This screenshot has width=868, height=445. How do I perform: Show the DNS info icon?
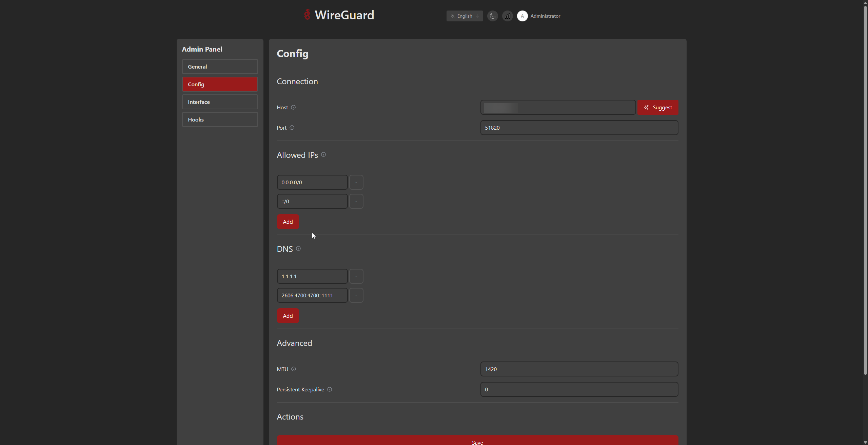pyautogui.click(x=298, y=248)
